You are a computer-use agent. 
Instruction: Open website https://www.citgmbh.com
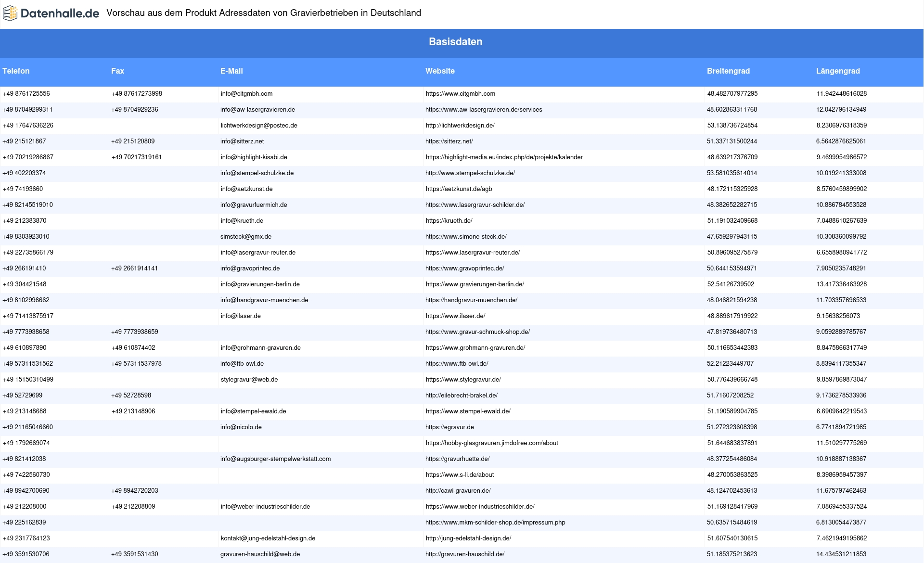pyautogui.click(x=461, y=94)
